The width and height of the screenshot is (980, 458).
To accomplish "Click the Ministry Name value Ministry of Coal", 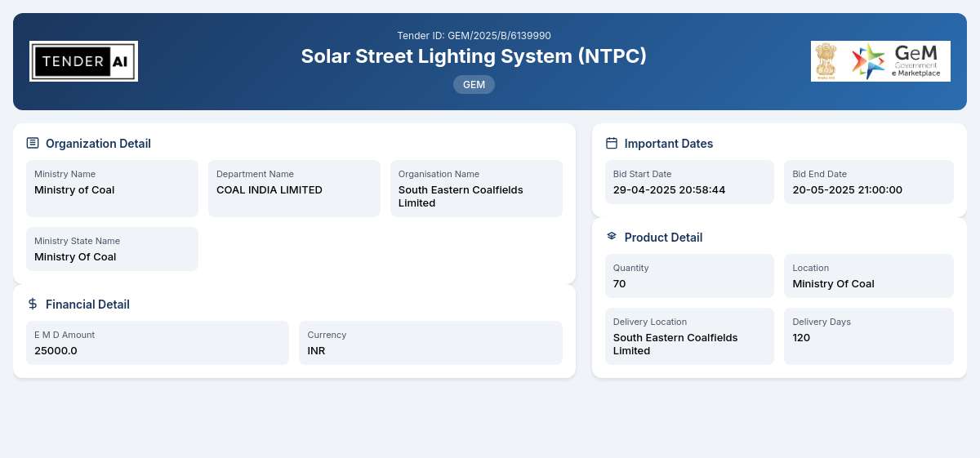I will [74, 190].
